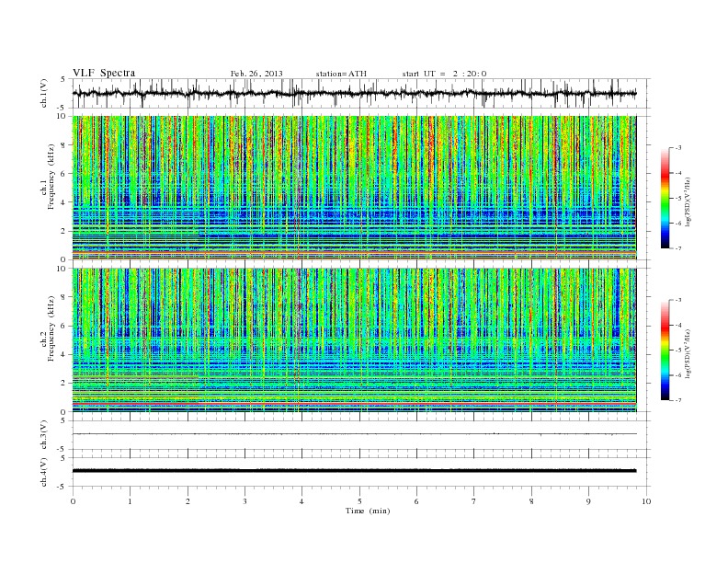The height and width of the screenshot is (563, 728).
Task: Click the '8' frequency tick on ch.2 spectrogram
Action: 63,297
